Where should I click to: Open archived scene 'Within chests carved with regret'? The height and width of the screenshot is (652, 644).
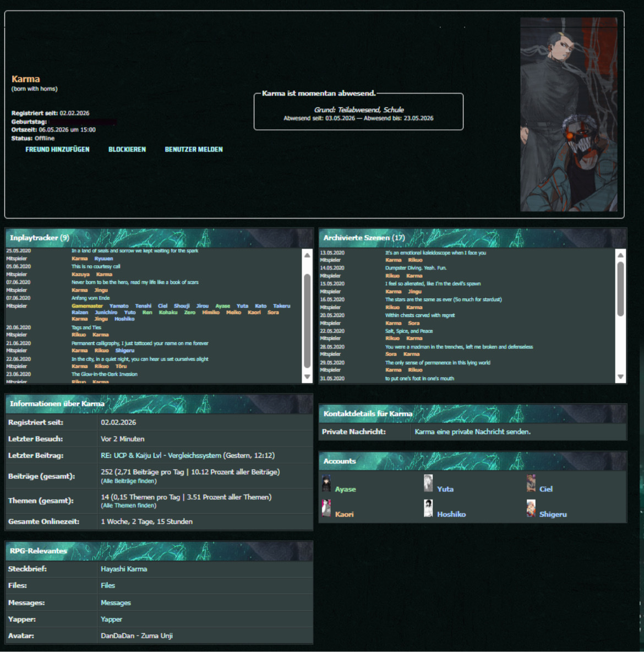coord(420,316)
